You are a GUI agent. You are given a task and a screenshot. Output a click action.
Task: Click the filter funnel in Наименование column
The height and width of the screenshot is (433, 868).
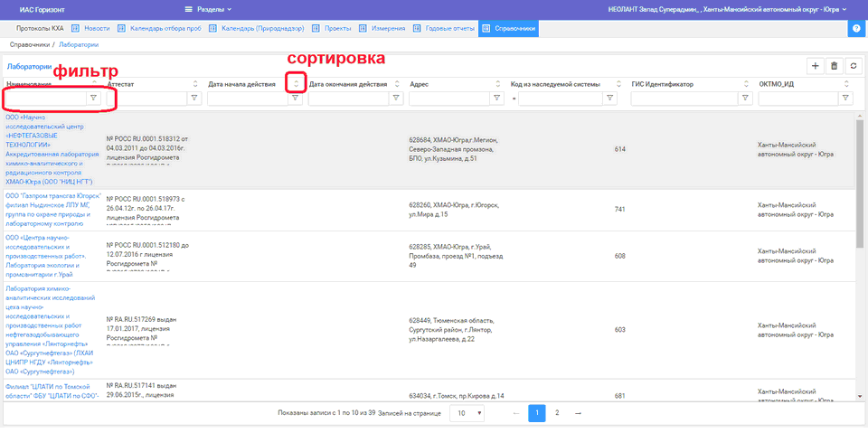(93, 98)
